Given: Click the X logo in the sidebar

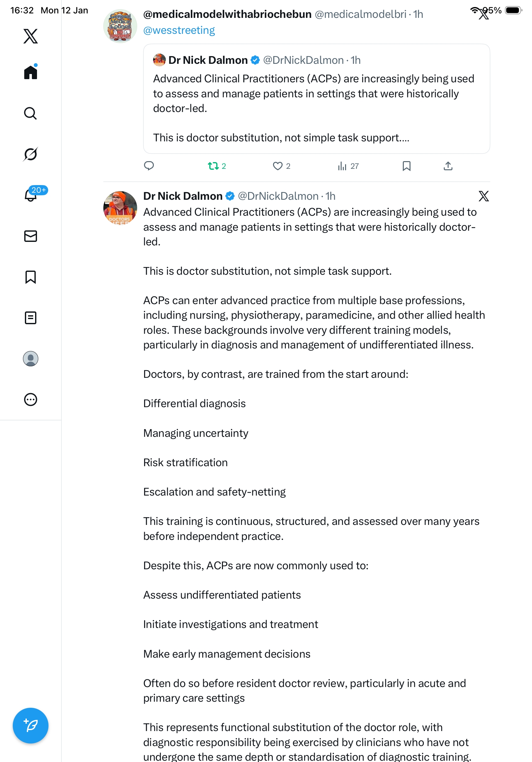Looking at the screenshot, I should (x=31, y=36).
